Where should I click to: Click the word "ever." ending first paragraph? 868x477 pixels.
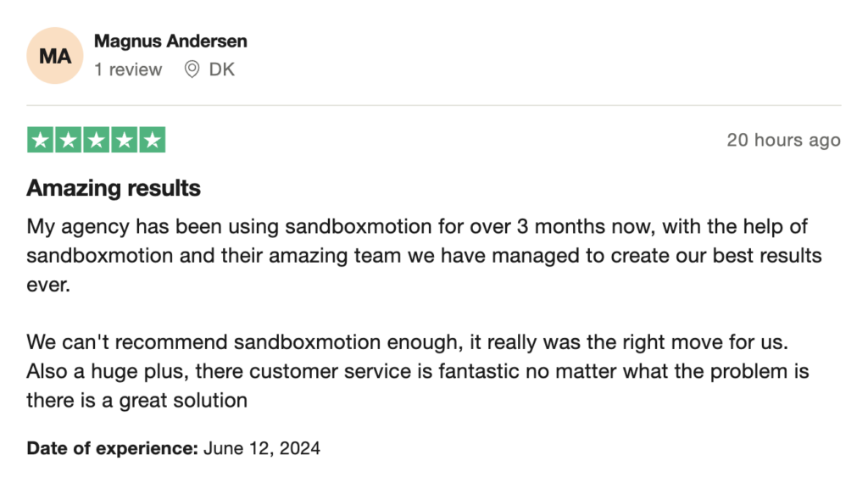[47, 285]
